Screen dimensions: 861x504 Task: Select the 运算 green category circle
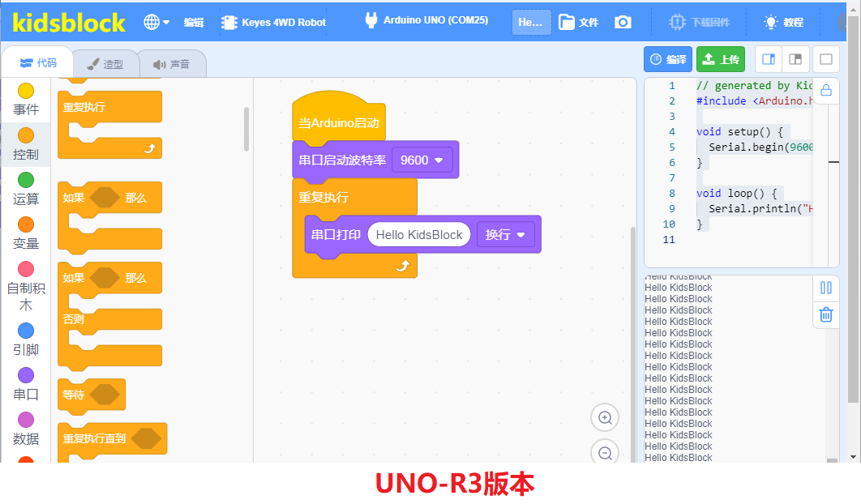26,180
